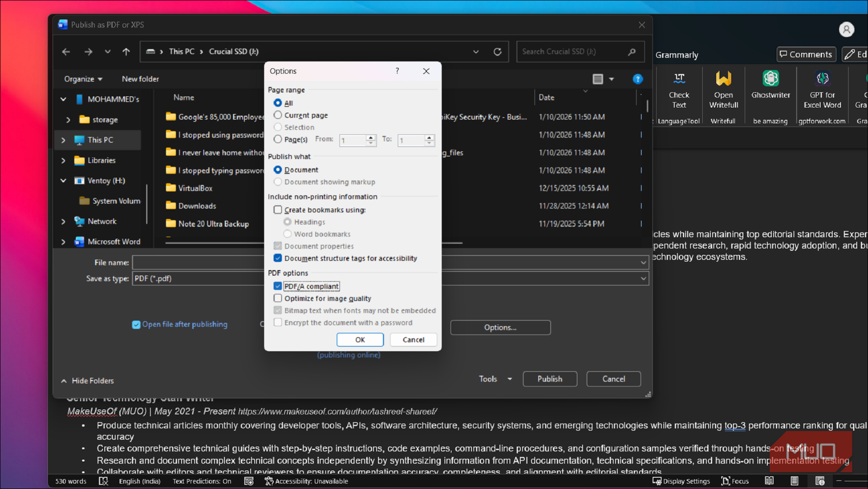Screen dimensions: 868x489
Task: Click New folder
Action: tap(140, 79)
